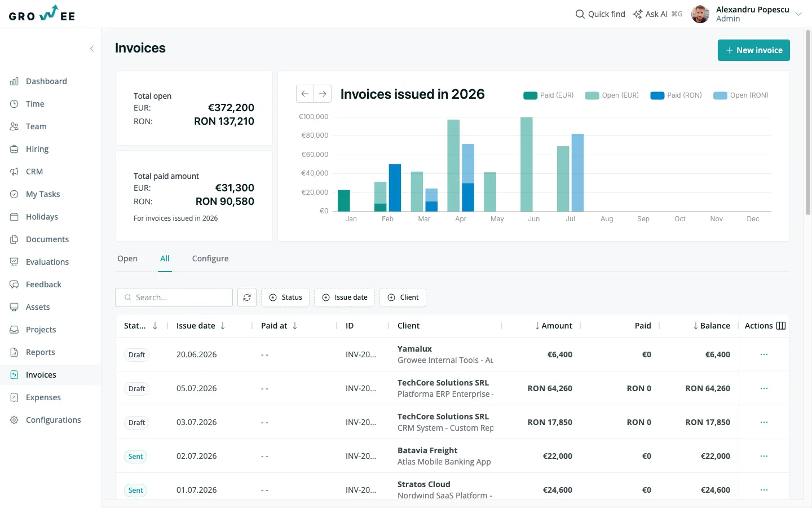This screenshot has width=812, height=508.
Task: Select the Client column header
Action: click(x=408, y=326)
